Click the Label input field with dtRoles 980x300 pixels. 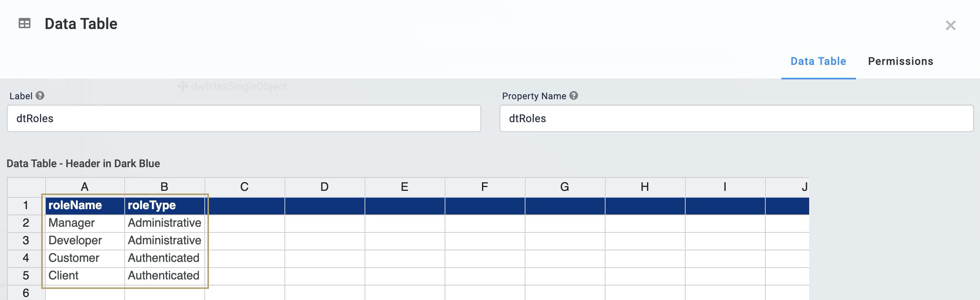coord(244,119)
